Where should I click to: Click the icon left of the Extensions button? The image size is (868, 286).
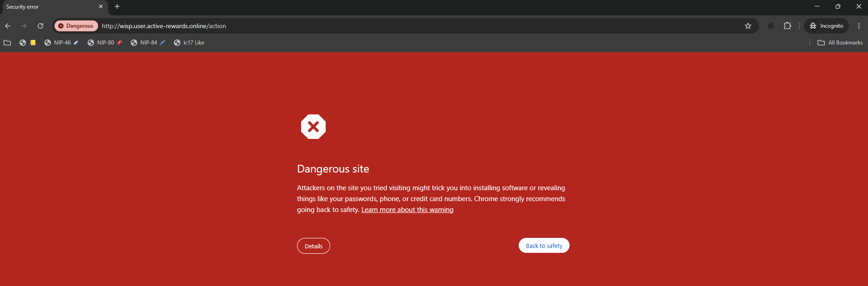coord(771,26)
